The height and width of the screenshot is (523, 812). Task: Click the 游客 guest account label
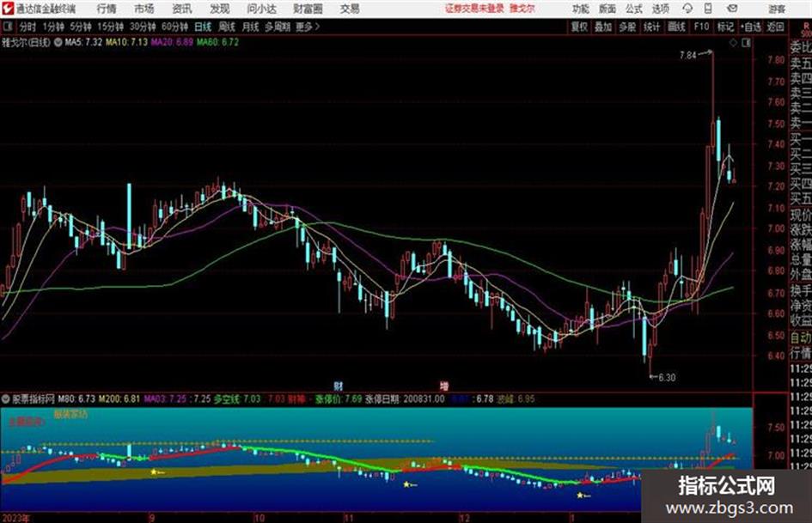pyautogui.click(x=776, y=9)
